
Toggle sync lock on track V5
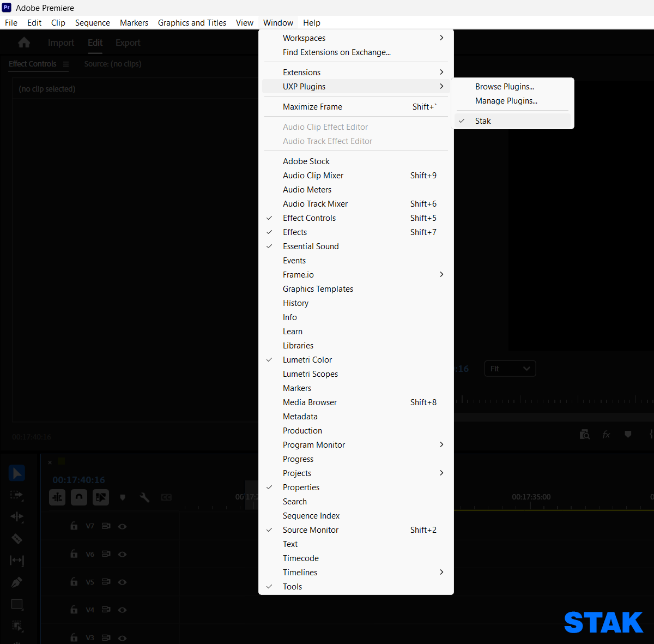[106, 582]
